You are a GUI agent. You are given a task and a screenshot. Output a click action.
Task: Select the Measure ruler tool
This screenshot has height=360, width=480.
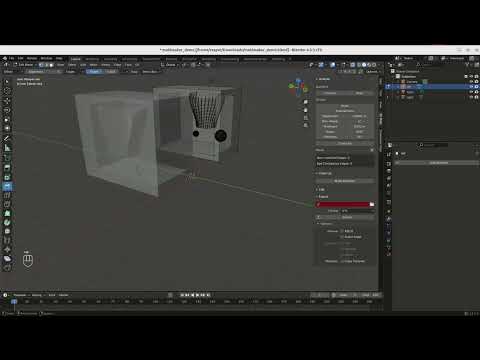point(7,148)
